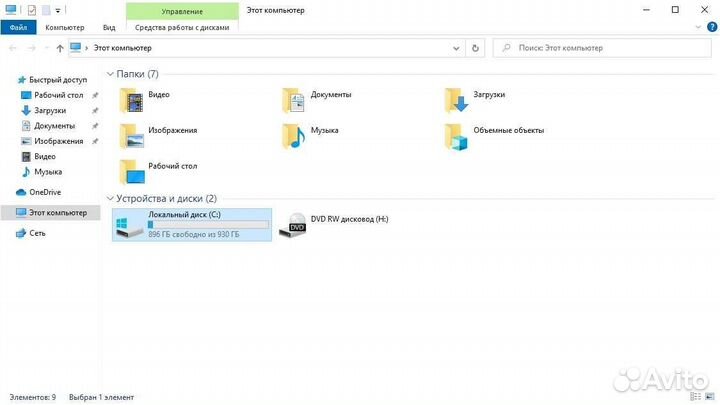Open the Музыка folder icon in main pane
Viewport: 720px width, 405px height.
[294, 136]
